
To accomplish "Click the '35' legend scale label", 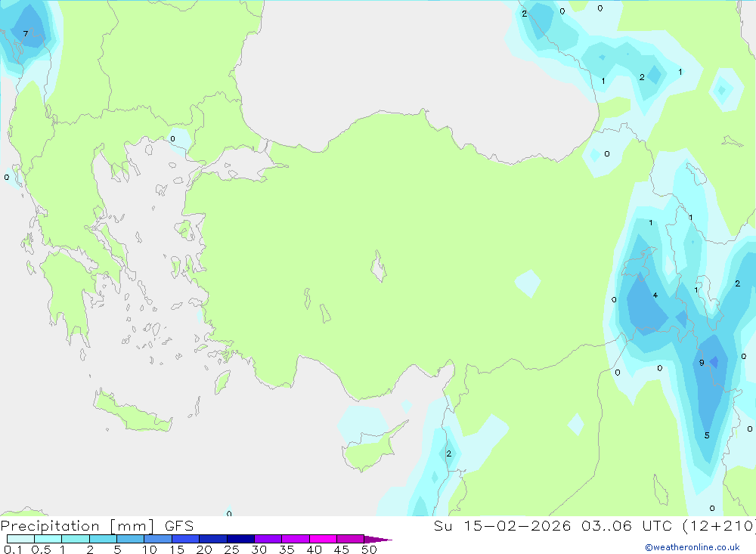I will tap(287, 549).
